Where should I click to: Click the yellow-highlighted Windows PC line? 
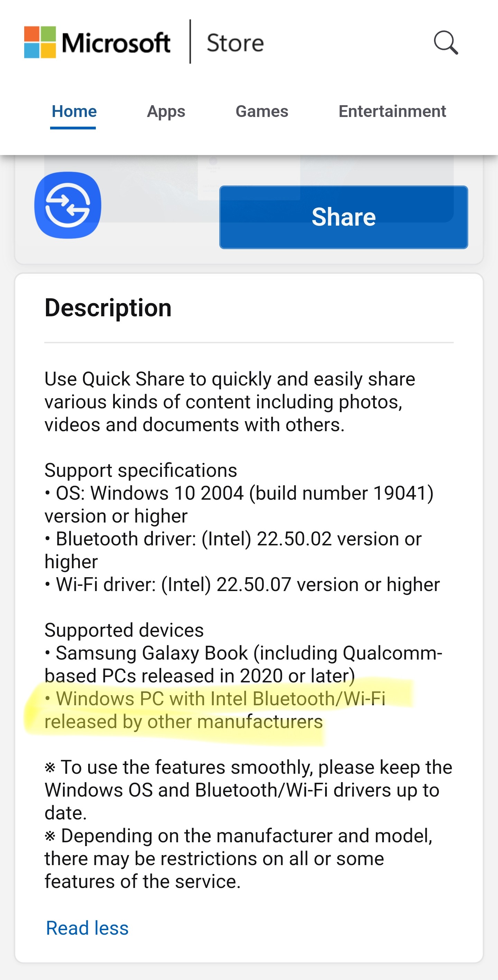pos(215,710)
